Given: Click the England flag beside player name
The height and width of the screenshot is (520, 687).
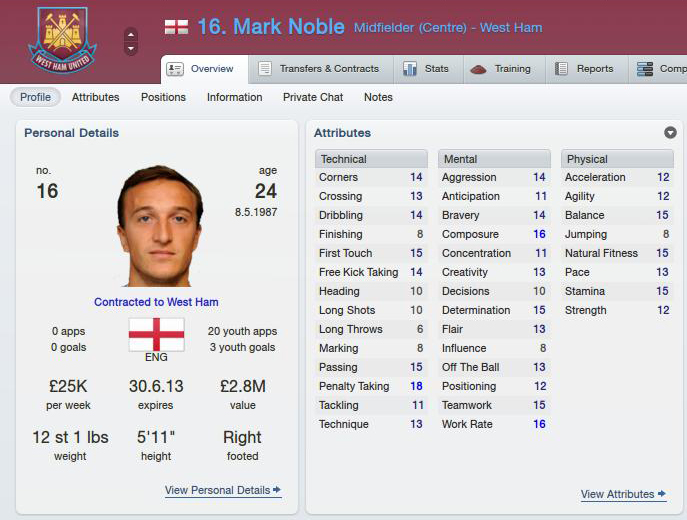Looking at the screenshot, I should 177,27.
